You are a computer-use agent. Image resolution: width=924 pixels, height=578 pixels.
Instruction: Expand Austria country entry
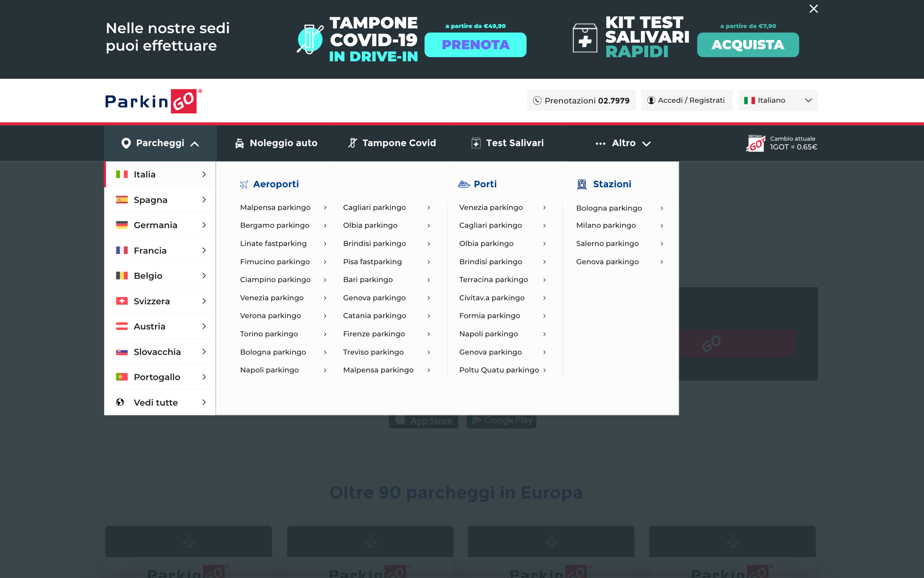tap(160, 326)
